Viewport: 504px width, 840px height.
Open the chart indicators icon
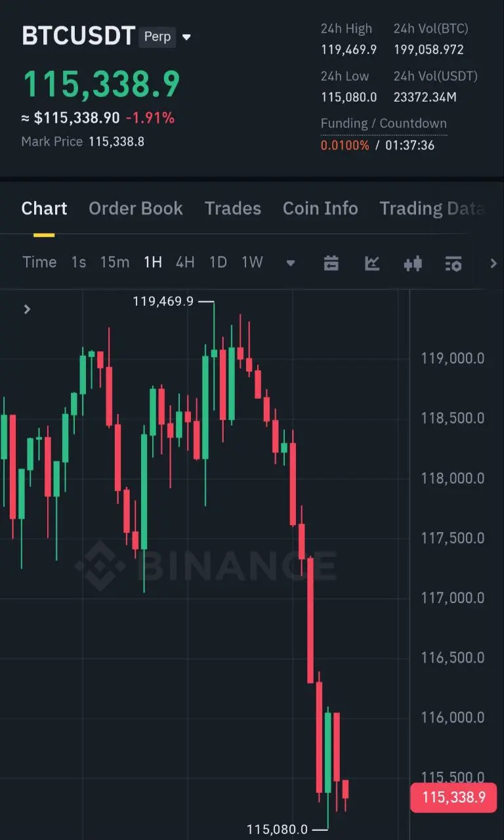click(372, 263)
